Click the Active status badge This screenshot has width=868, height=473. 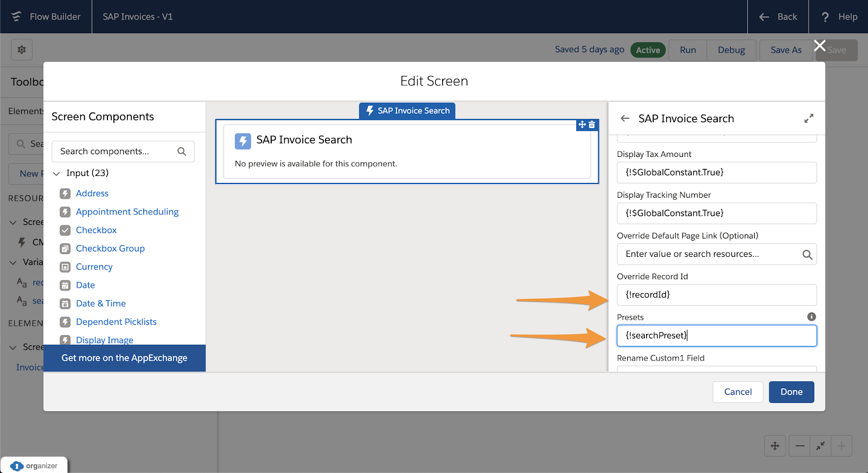tap(648, 50)
